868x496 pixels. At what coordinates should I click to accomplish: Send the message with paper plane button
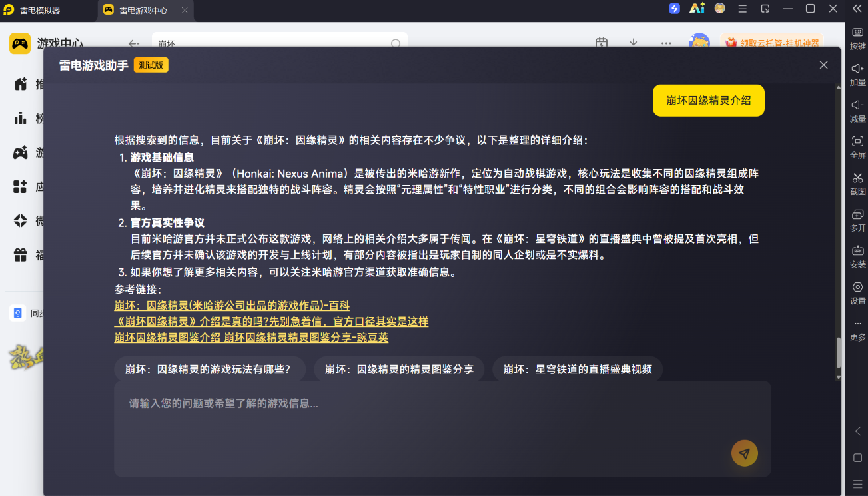point(745,453)
